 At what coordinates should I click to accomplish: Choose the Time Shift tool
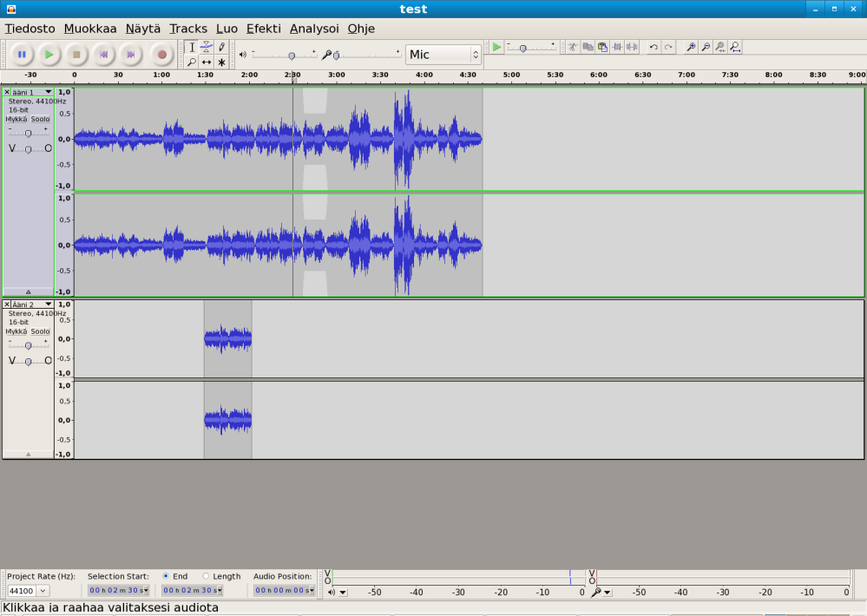[207, 62]
